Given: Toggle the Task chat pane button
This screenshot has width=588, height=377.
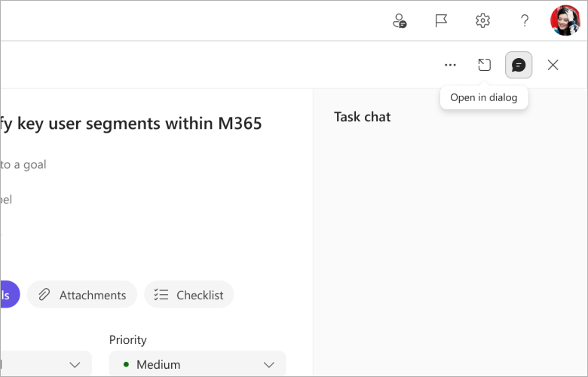Looking at the screenshot, I should click(x=519, y=65).
